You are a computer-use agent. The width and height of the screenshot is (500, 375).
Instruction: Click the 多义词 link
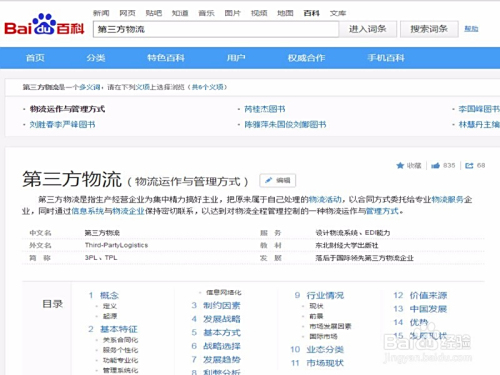[90, 87]
